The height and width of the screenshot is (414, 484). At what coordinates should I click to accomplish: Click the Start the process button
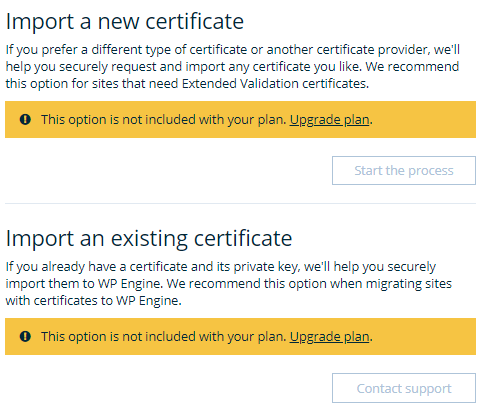tap(404, 170)
